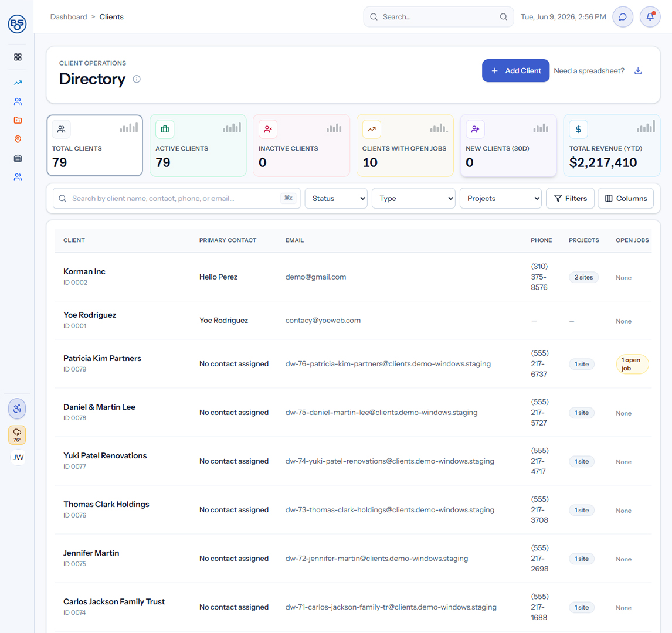This screenshot has height=633, width=672.
Task: Open the JW user avatar
Action: coord(18,457)
